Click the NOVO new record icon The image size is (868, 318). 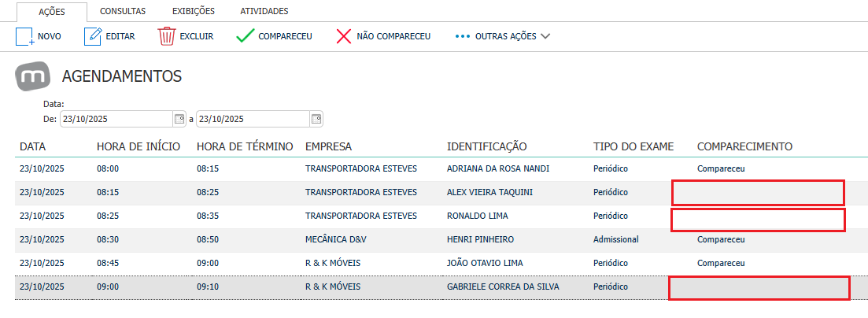coord(25,36)
